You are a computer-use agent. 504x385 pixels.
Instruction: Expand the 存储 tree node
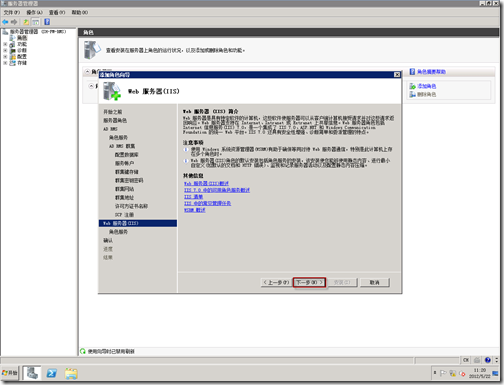5,63
